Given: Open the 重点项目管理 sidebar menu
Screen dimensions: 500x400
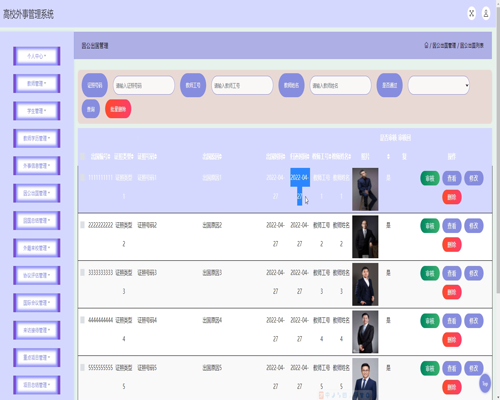Looking at the screenshot, I should click(37, 357).
